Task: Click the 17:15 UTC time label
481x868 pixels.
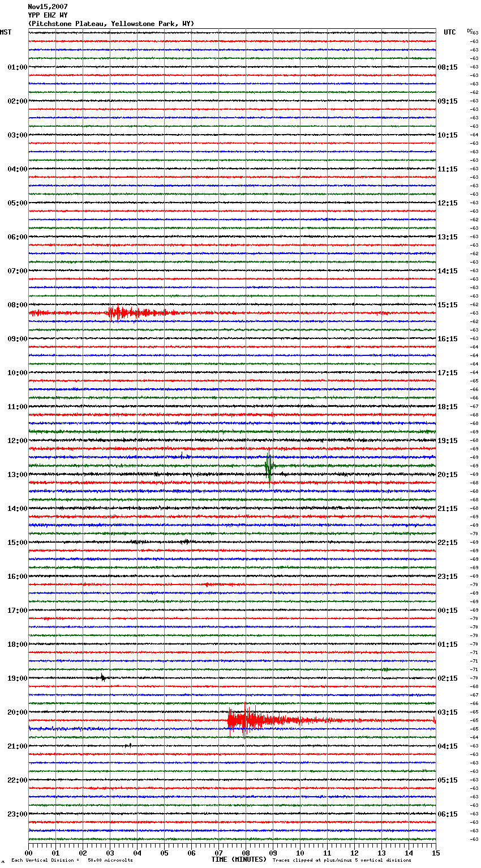Action: (448, 373)
